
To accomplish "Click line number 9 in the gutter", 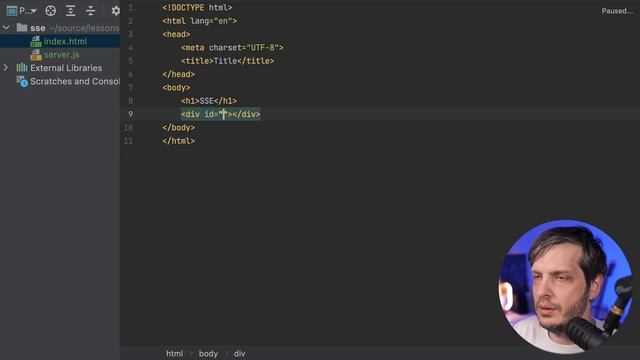I will click(131, 114).
